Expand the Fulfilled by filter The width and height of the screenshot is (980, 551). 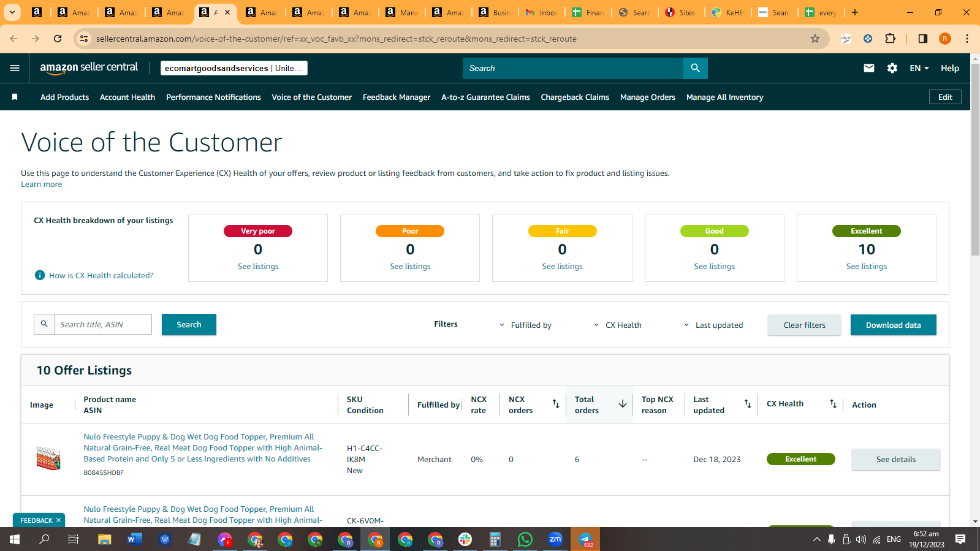[x=525, y=325]
